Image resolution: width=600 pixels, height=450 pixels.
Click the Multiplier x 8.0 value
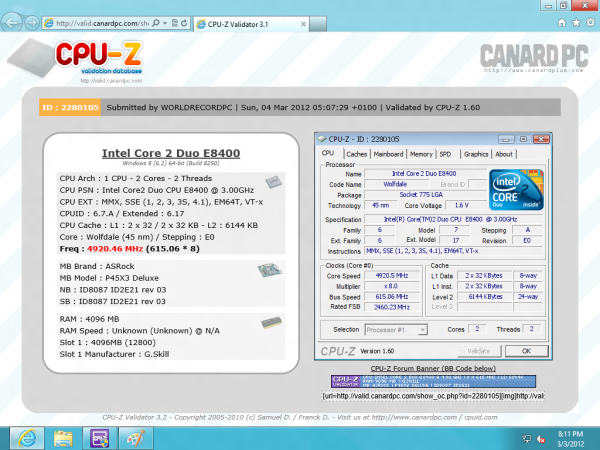click(x=392, y=286)
